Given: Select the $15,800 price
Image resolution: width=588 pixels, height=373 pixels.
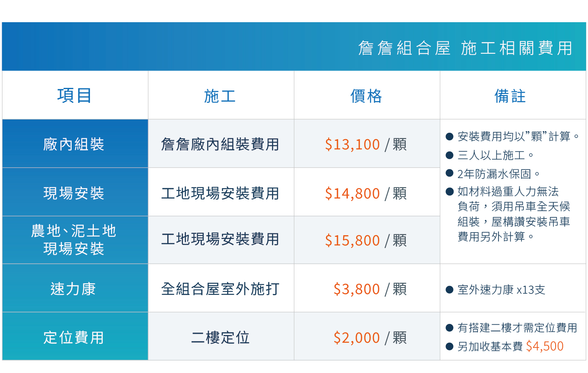Looking at the screenshot, I should coord(352,240).
